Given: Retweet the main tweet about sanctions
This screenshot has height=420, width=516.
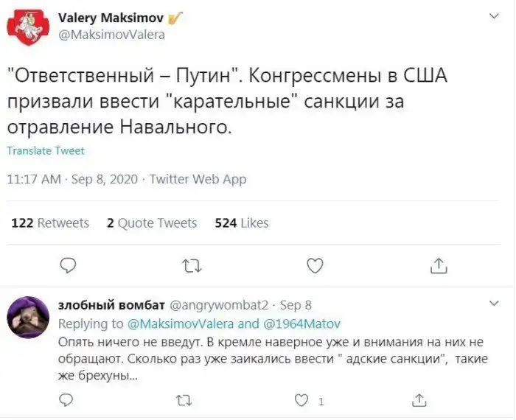Looking at the screenshot, I should pos(191,265).
